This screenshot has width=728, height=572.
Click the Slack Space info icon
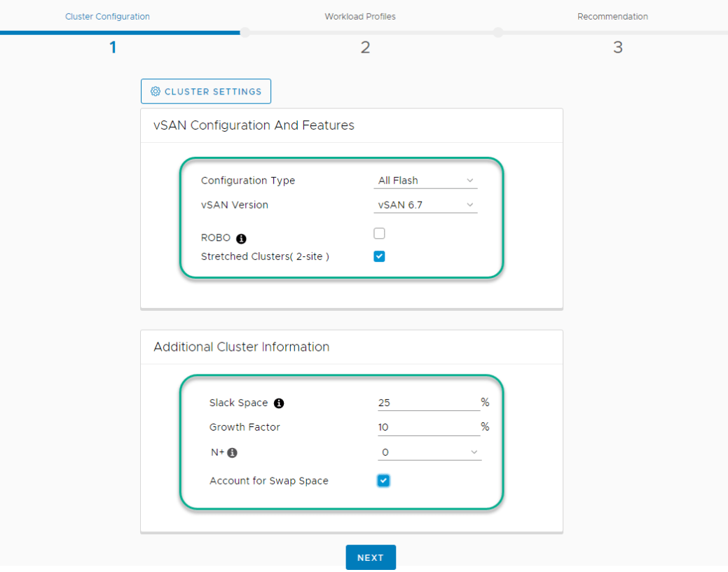point(279,403)
